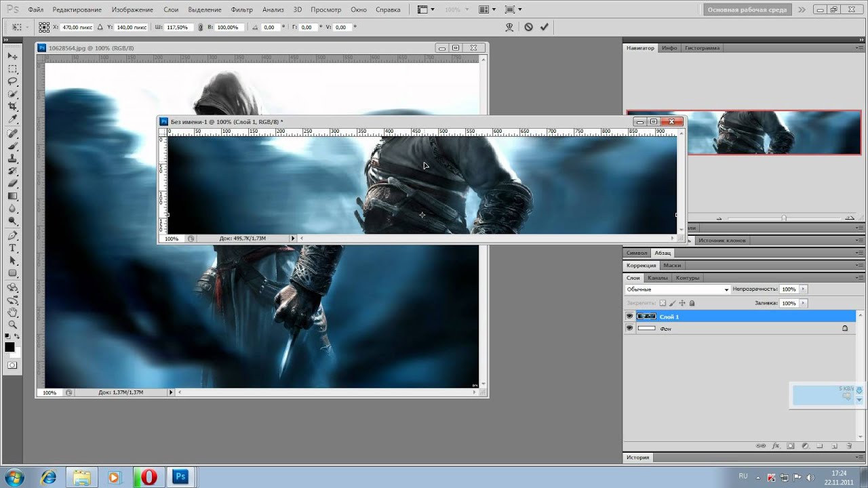Select the Move tool

12,56
